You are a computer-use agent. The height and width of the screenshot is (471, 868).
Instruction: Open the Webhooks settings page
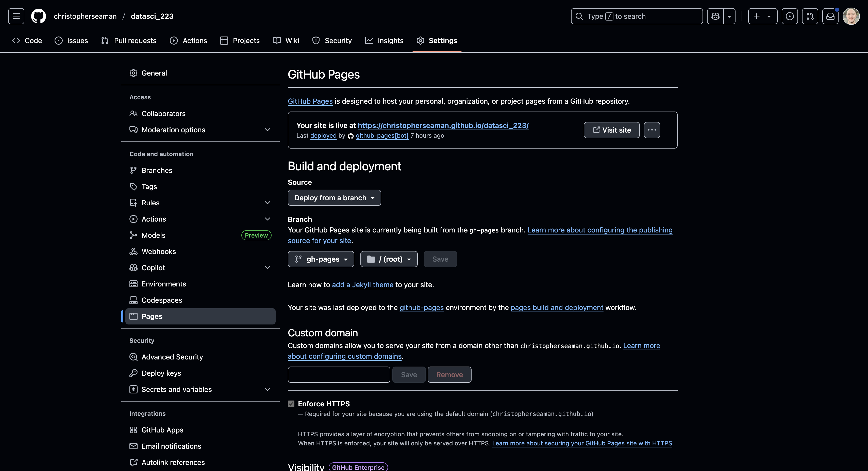tap(158, 251)
